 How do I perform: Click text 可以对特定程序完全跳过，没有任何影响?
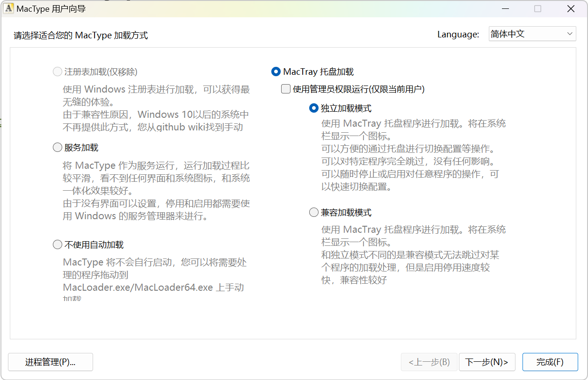[408, 162]
